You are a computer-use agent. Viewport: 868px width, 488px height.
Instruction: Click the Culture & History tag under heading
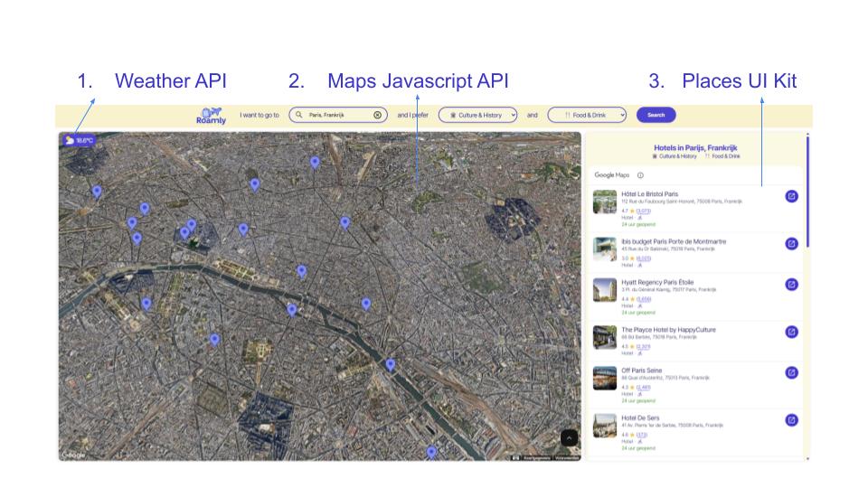[x=674, y=156]
